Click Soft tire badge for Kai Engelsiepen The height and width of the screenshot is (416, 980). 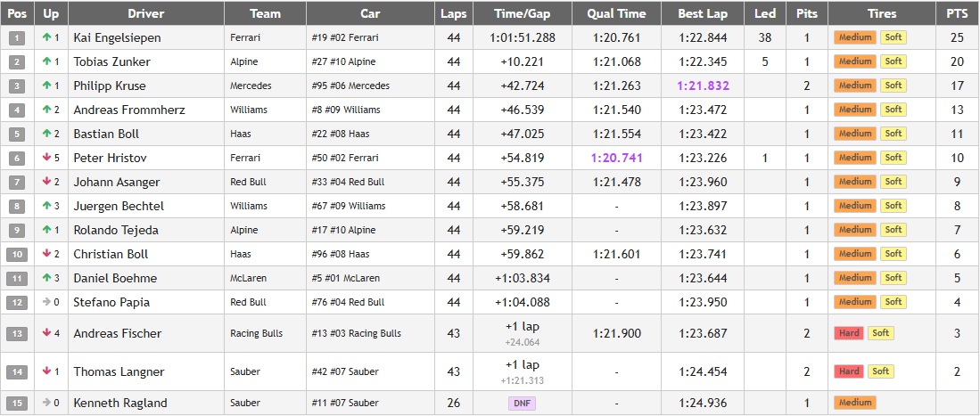[x=893, y=38]
